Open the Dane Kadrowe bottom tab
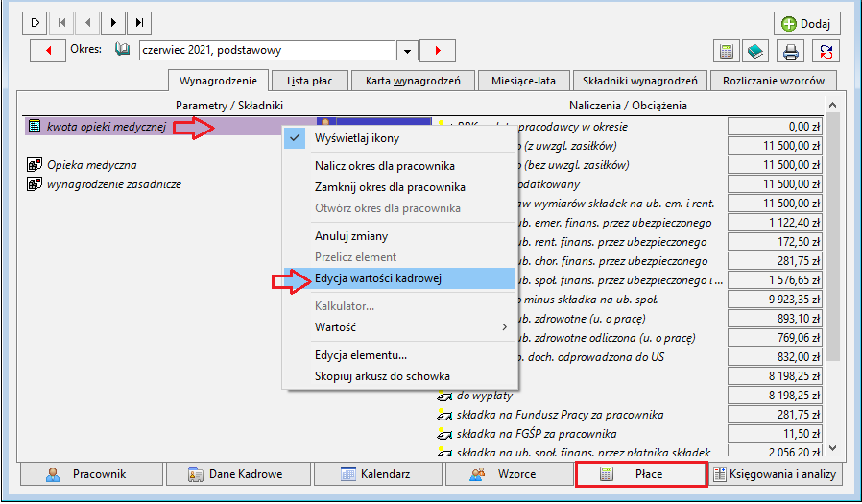The image size is (862, 504). 239,474
